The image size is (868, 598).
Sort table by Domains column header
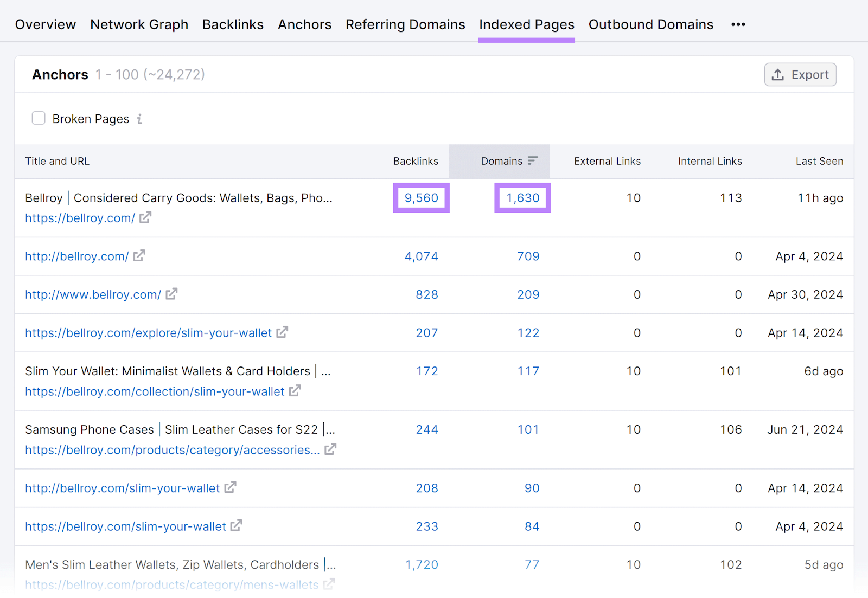(502, 161)
